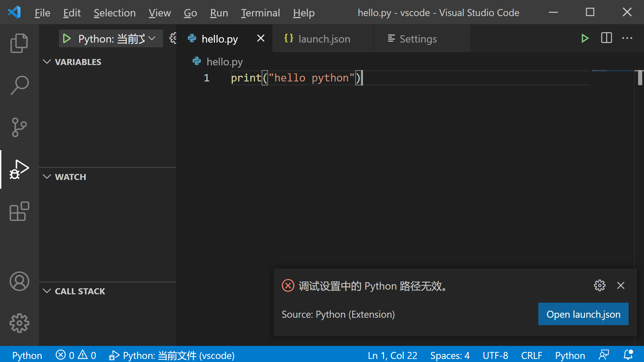Click Open launch.json button
644x362 pixels.
(x=583, y=314)
